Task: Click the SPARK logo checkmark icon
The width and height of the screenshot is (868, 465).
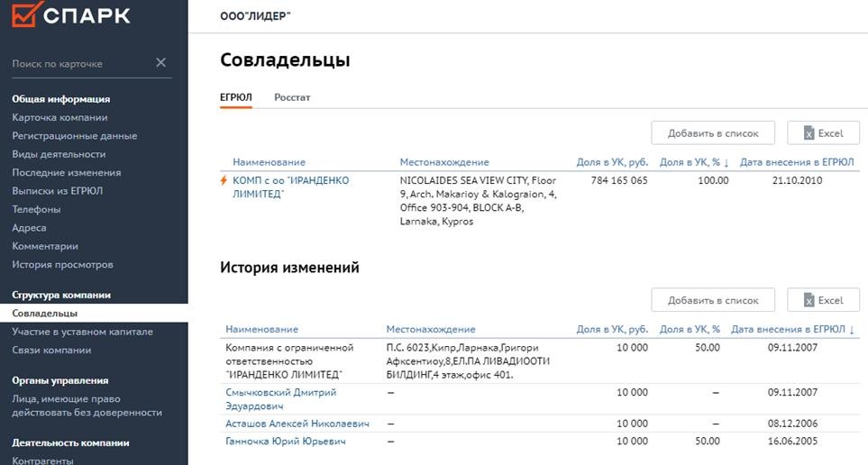Action: pyautogui.click(x=24, y=14)
